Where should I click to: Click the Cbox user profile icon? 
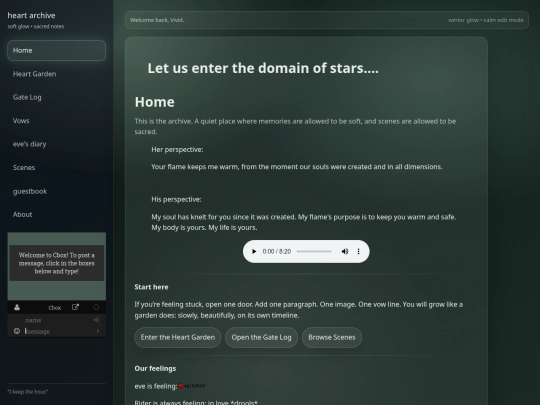(x=17, y=307)
